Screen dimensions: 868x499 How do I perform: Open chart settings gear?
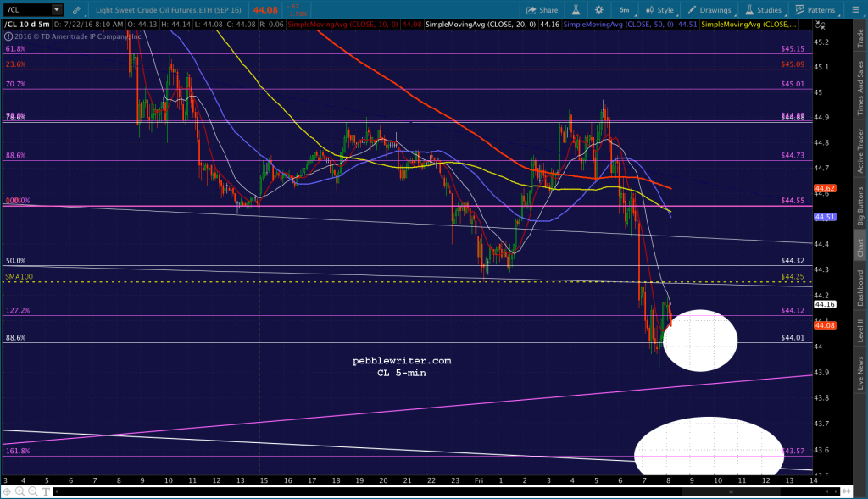tap(599, 10)
